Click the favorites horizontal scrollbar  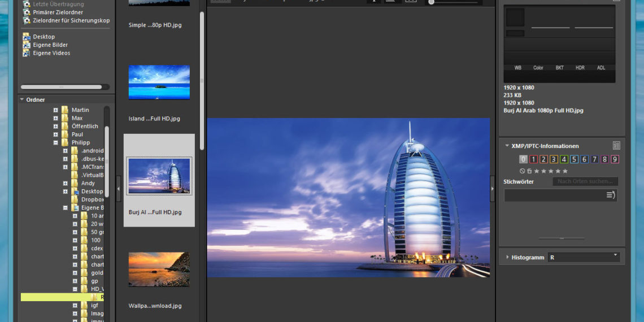coord(61,86)
